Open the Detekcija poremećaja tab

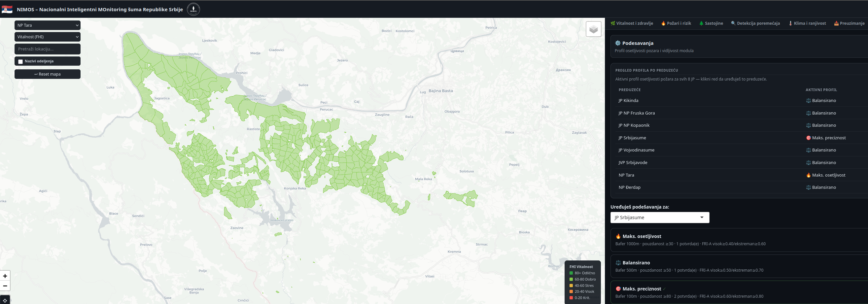point(755,23)
